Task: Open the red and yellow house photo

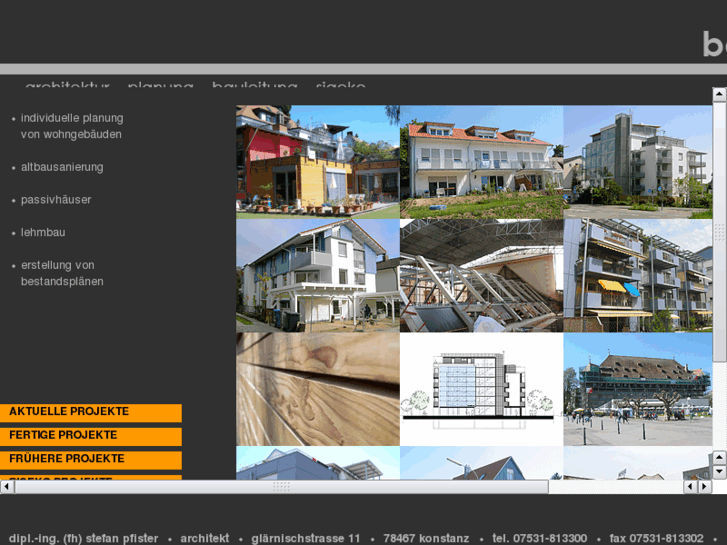Action: (318, 162)
